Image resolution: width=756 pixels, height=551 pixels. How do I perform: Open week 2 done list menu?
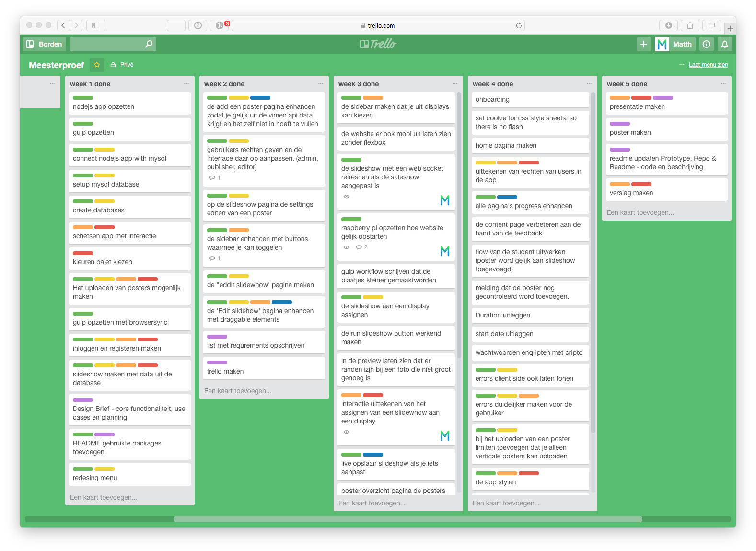(x=321, y=84)
